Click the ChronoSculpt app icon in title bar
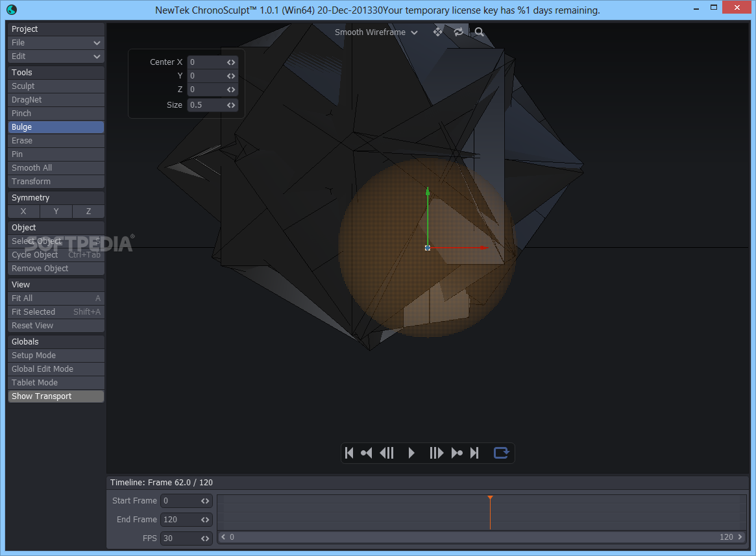The image size is (756, 556). pos(12,9)
